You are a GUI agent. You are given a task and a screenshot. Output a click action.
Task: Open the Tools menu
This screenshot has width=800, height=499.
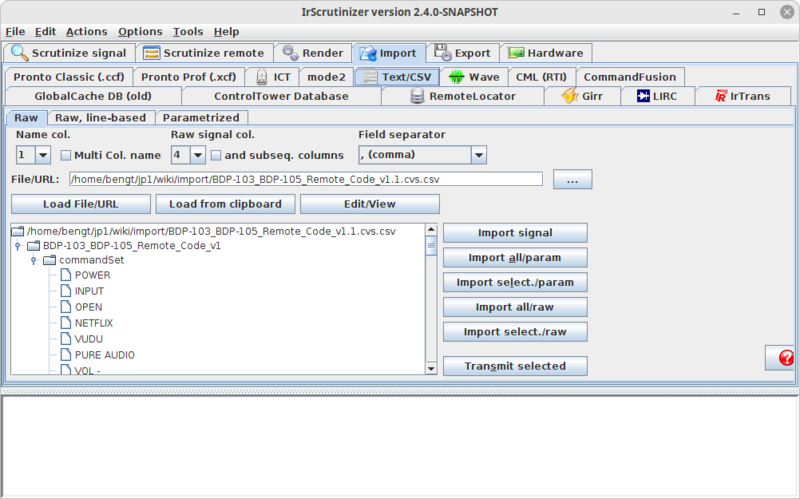188,32
